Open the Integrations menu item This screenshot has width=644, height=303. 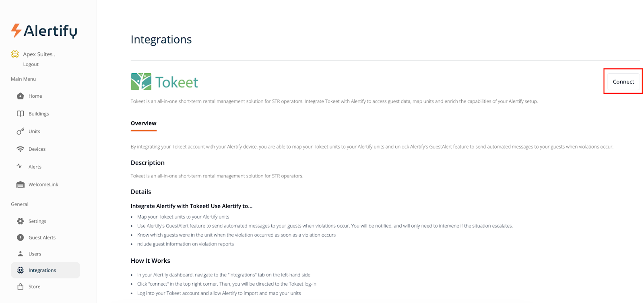coord(42,270)
